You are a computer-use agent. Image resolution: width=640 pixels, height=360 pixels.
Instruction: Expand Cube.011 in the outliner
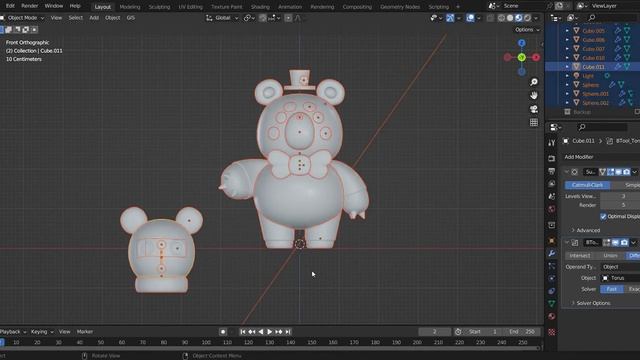click(x=567, y=67)
